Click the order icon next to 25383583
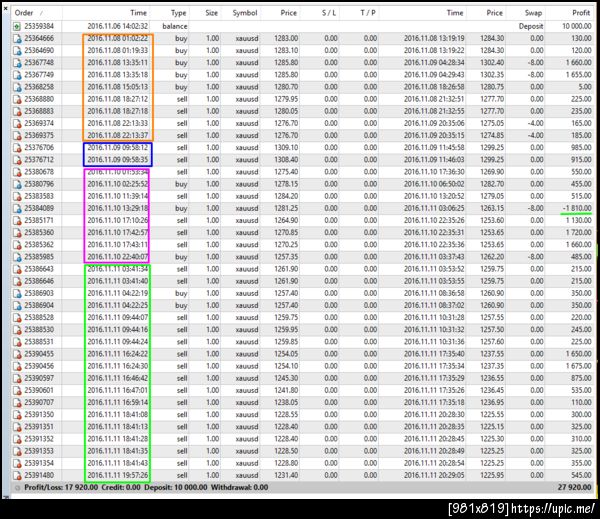 pos(17,196)
